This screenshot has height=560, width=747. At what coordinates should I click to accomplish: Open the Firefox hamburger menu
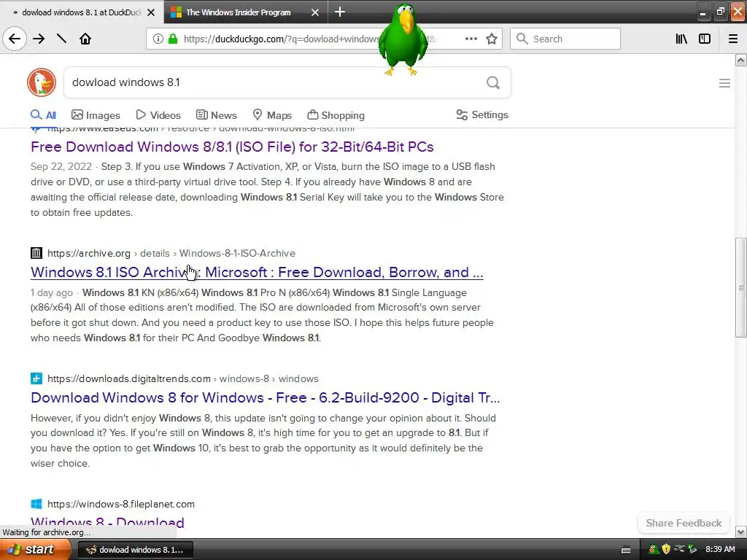733,39
